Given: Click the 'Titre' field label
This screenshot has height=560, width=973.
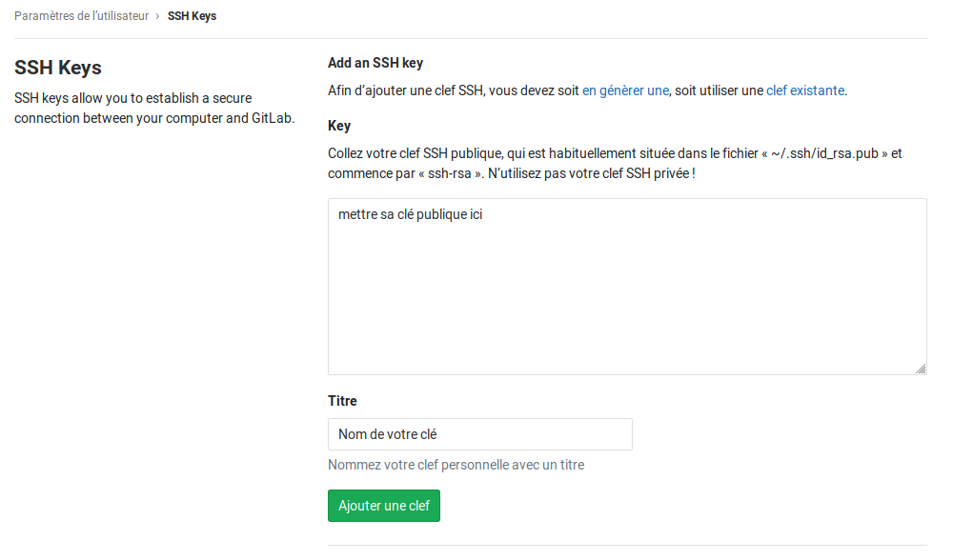Looking at the screenshot, I should (x=342, y=401).
